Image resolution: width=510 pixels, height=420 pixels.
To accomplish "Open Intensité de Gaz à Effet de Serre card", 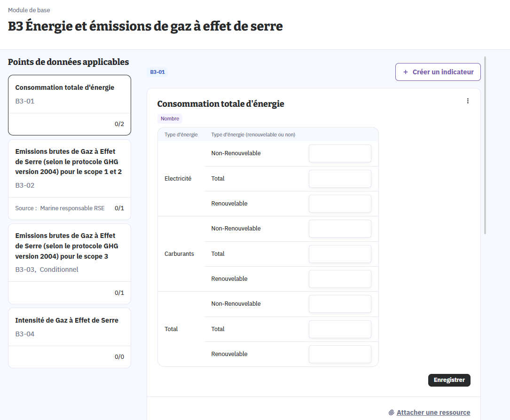I will pyautogui.click(x=70, y=337).
